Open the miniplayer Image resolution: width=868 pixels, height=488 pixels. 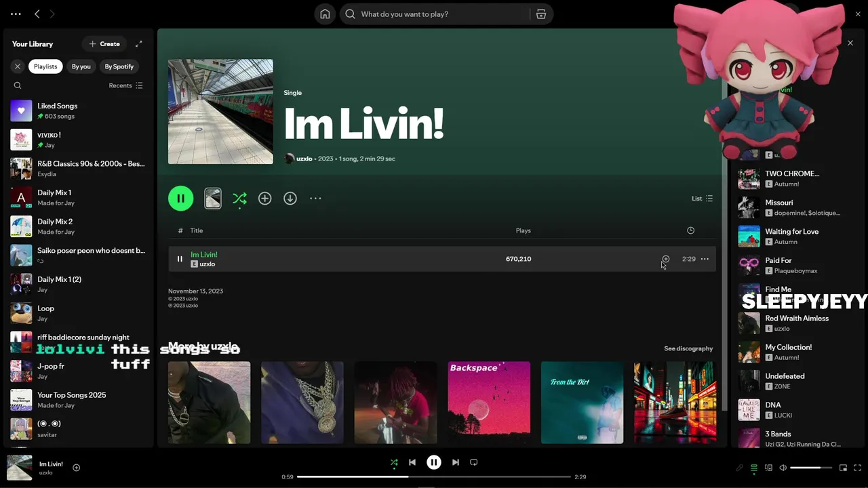point(843,468)
